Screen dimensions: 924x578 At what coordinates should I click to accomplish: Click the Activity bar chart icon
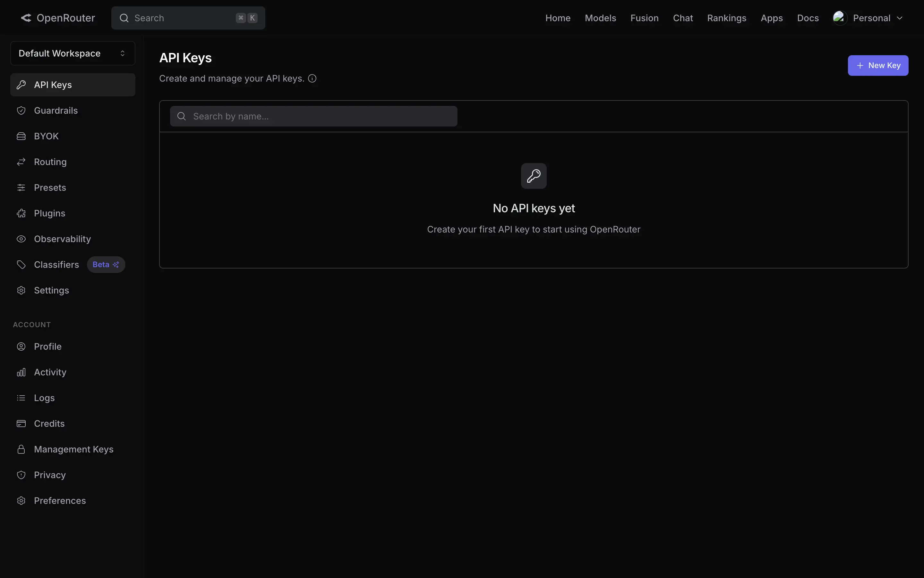coord(21,372)
